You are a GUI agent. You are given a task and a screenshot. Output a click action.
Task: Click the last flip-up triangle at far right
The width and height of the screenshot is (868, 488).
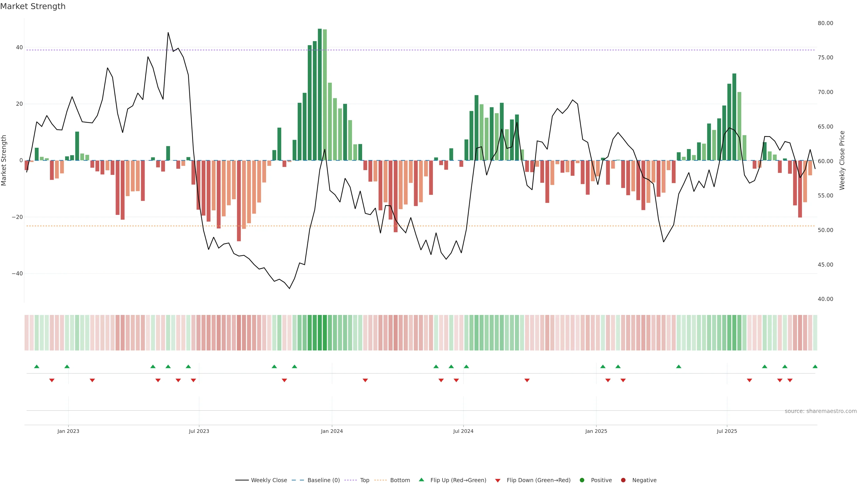tap(815, 366)
